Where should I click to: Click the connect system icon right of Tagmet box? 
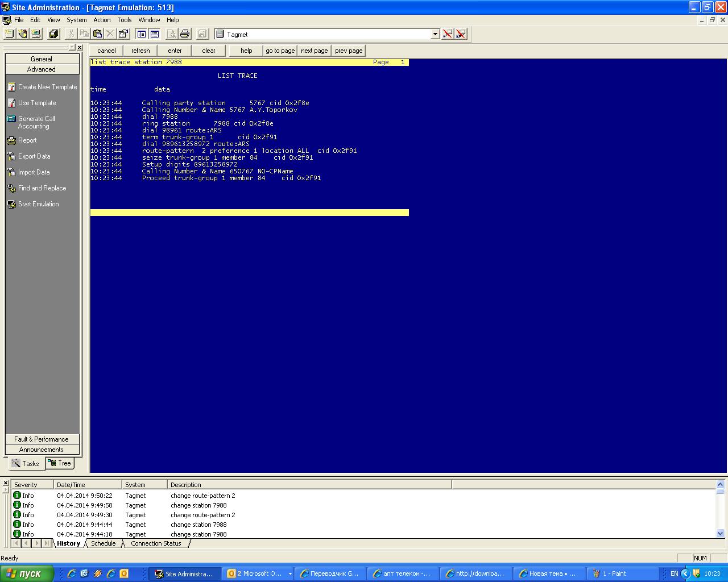pyautogui.click(x=448, y=34)
